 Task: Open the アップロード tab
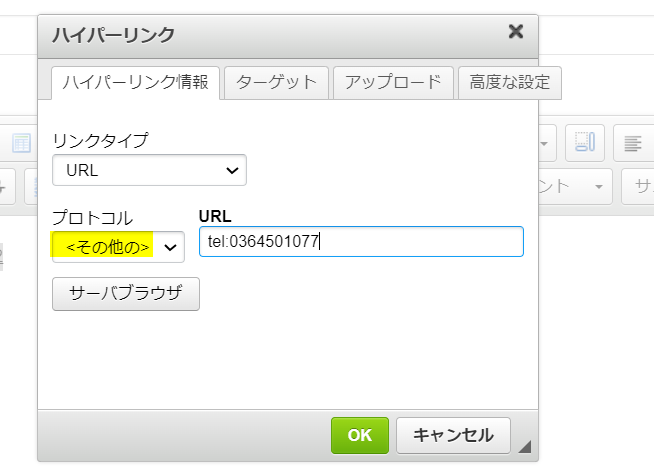tap(392, 82)
